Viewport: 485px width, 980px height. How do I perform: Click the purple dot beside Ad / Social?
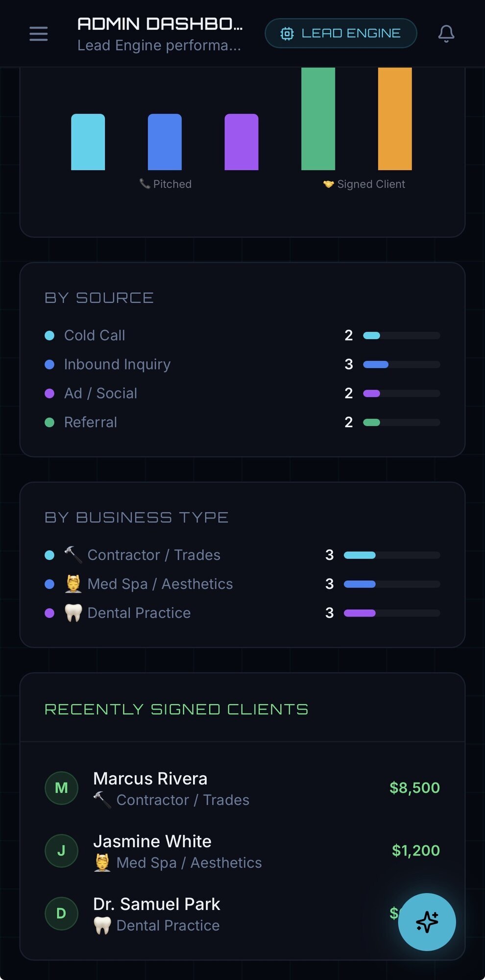click(49, 393)
